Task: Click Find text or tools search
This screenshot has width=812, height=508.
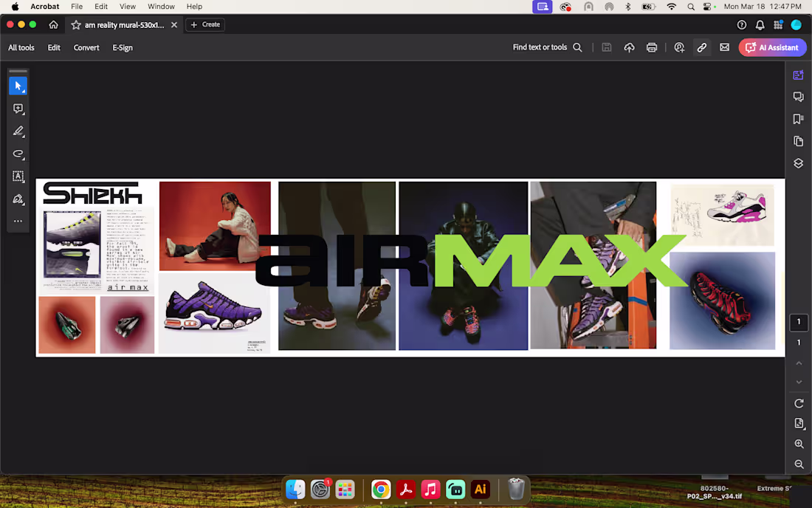Action: [x=548, y=47]
